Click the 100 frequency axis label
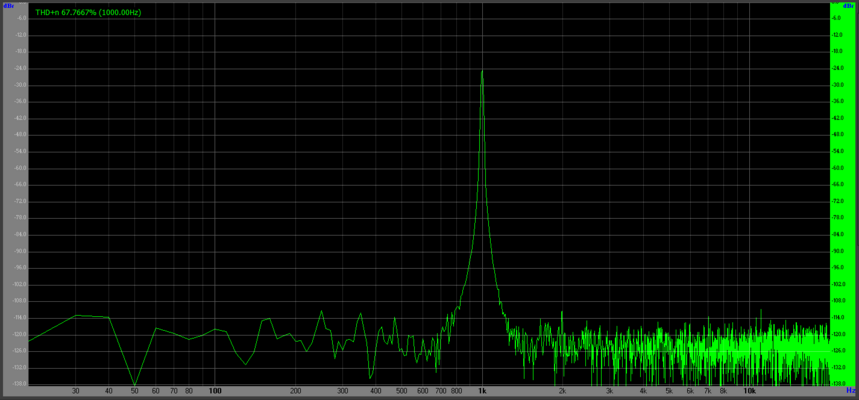This screenshot has height=400, width=859. [x=215, y=391]
